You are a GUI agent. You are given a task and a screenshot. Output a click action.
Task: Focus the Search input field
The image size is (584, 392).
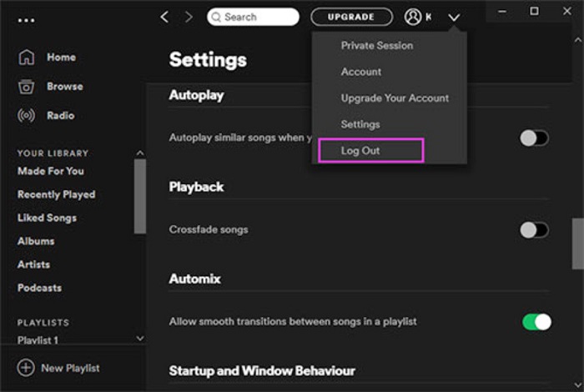coord(254,17)
